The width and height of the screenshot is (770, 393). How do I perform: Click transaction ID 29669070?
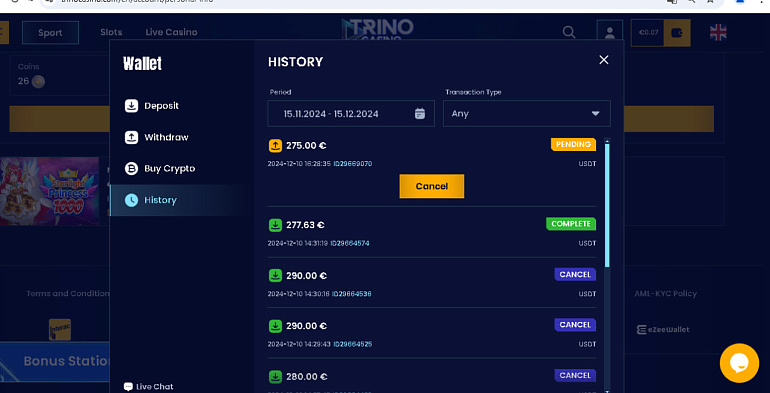(353, 164)
